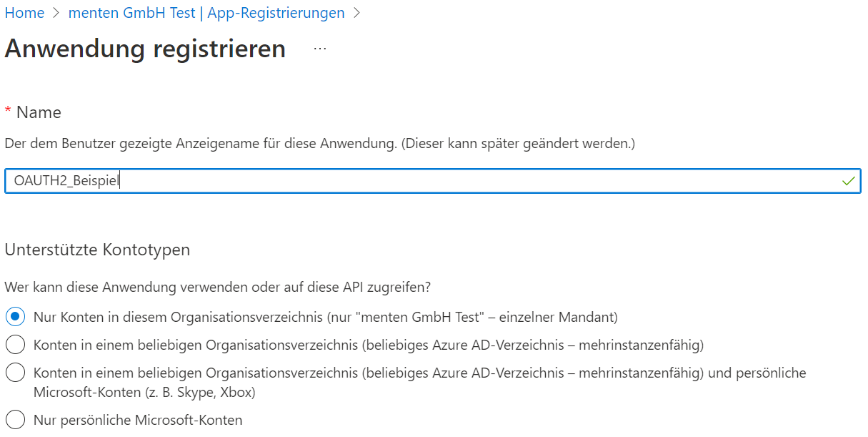Viewport: 868px width, 437px height.
Task: Click the label text mentioning 'einzelner Mandant'
Action: (325, 316)
